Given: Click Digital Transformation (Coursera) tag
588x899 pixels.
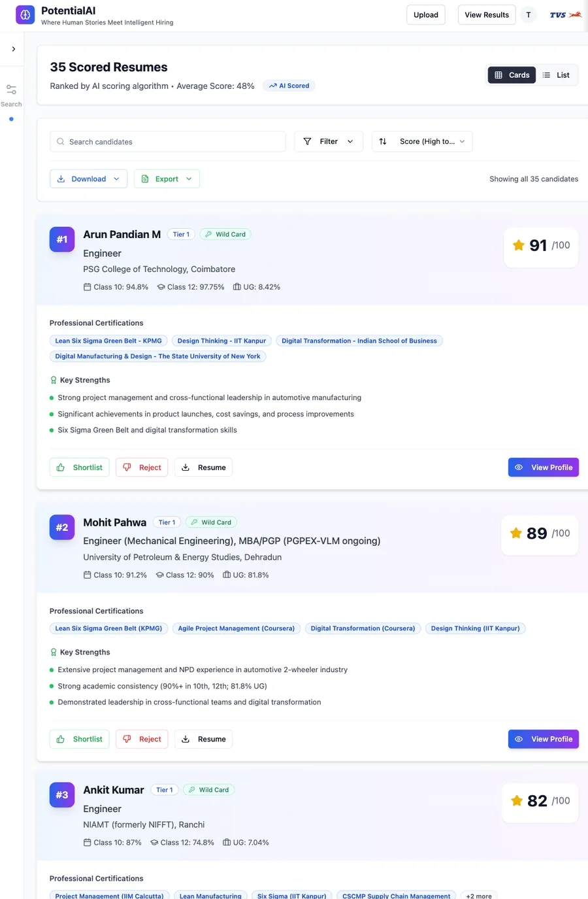Looking at the screenshot, I should coord(363,628).
